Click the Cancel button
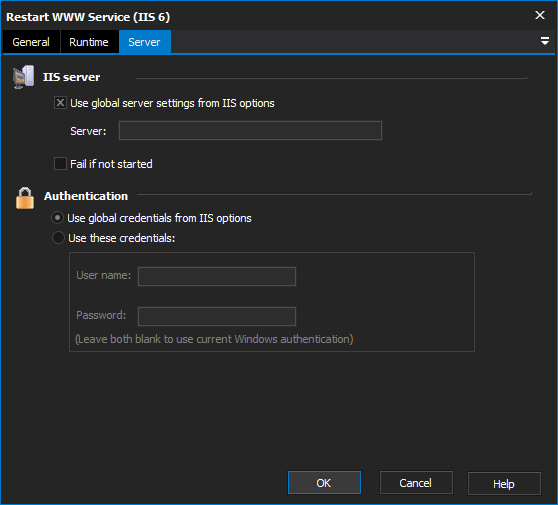Viewport: 558px width, 505px height. click(x=416, y=483)
